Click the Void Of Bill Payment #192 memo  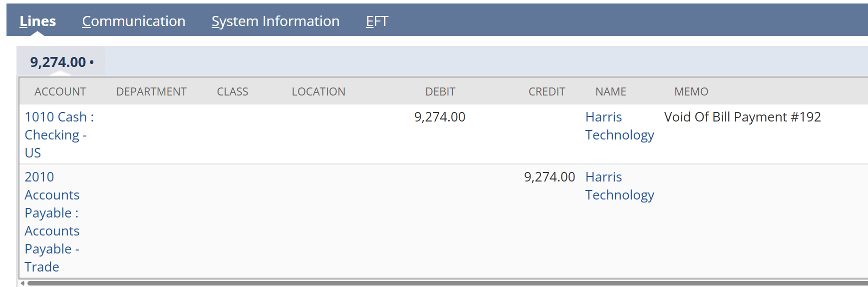pos(742,117)
